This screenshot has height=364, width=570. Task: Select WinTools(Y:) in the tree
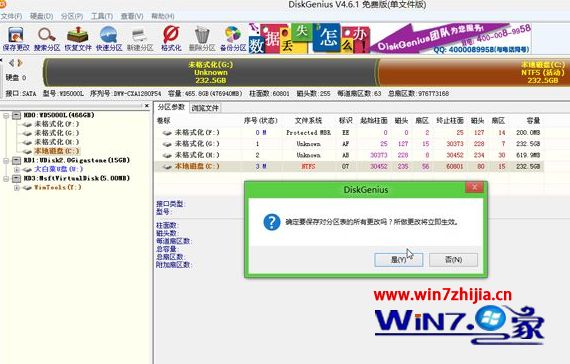(x=57, y=187)
